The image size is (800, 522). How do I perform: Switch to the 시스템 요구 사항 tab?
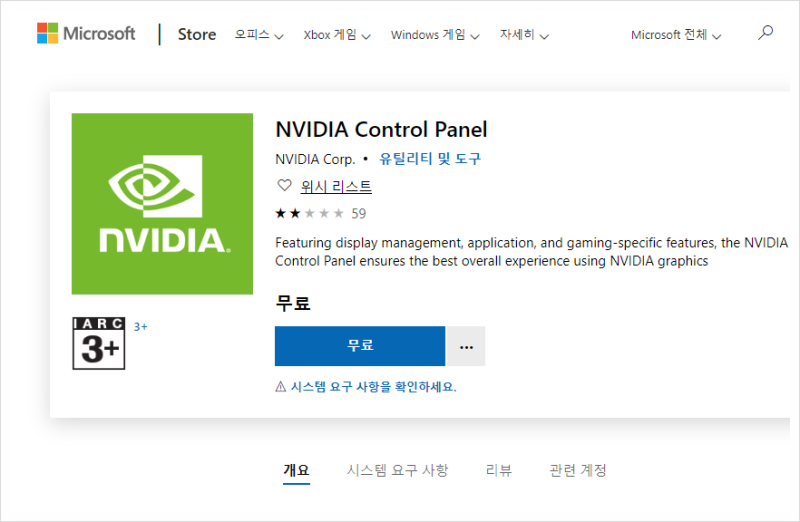397,469
